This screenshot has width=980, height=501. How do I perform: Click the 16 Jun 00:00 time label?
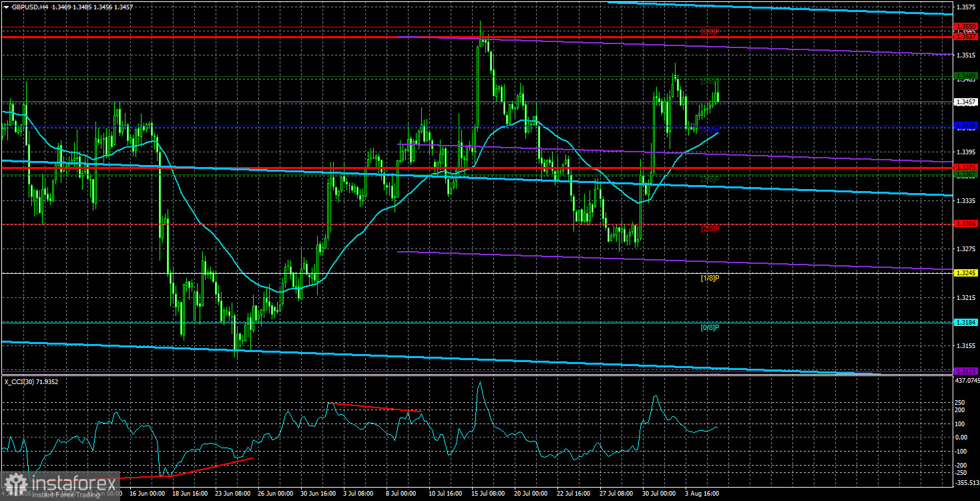click(148, 494)
